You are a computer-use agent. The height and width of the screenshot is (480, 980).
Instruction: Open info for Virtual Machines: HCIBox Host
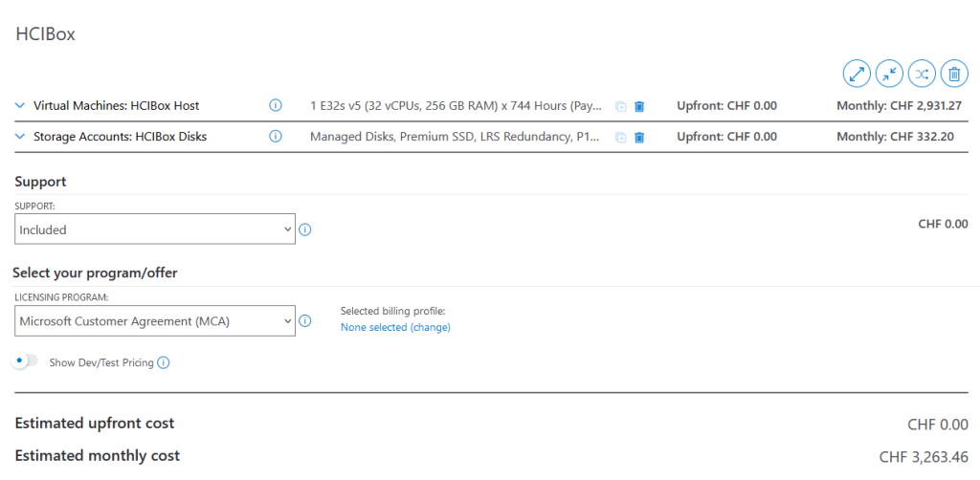(x=275, y=105)
